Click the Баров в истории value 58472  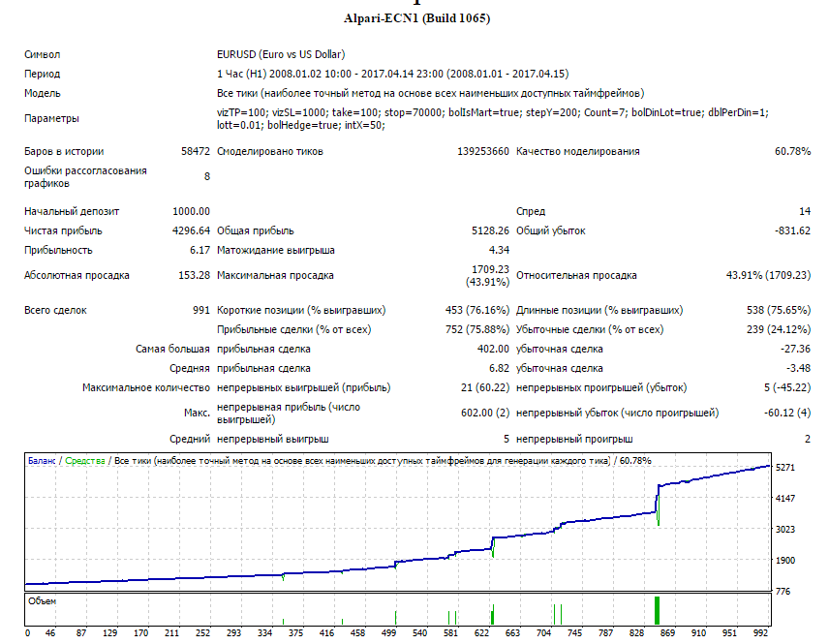(196, 152)
